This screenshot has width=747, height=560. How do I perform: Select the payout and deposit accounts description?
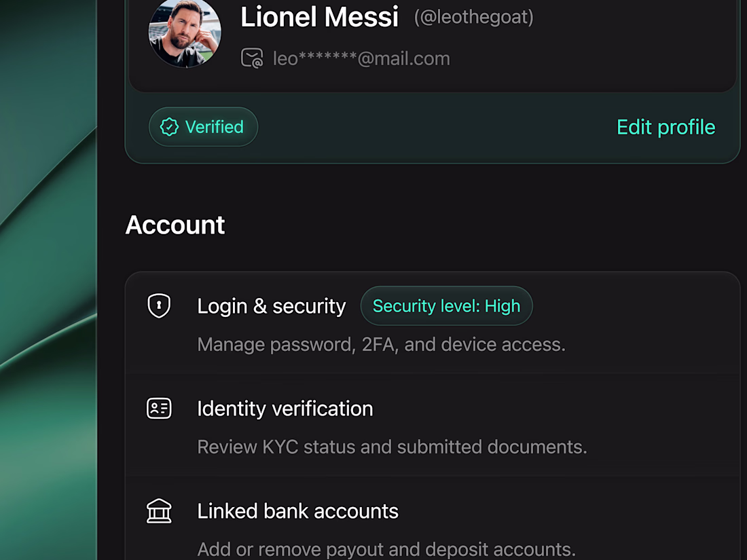[x=386, y=549]
